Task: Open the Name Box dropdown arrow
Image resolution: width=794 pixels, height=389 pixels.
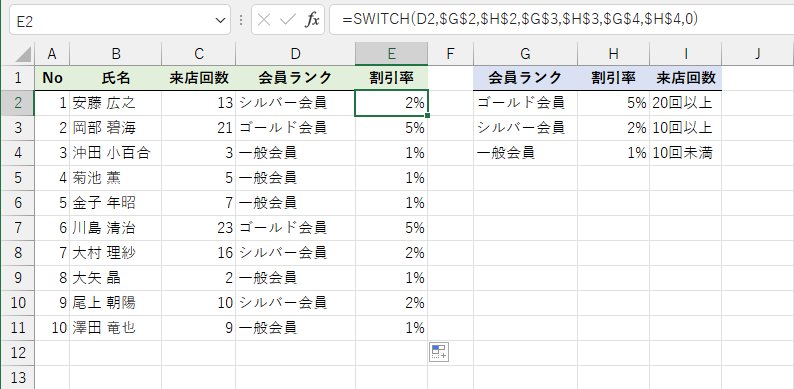Action: (220, 20)
